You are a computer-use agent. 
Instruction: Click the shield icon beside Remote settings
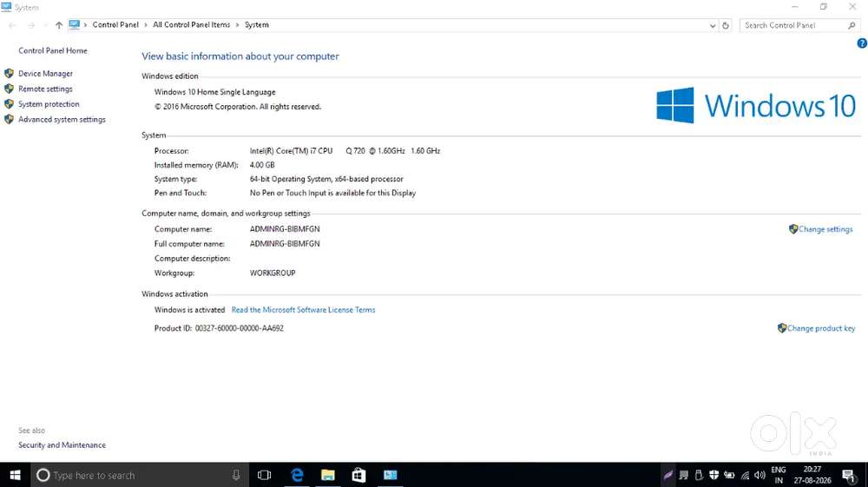click(9, 89)
